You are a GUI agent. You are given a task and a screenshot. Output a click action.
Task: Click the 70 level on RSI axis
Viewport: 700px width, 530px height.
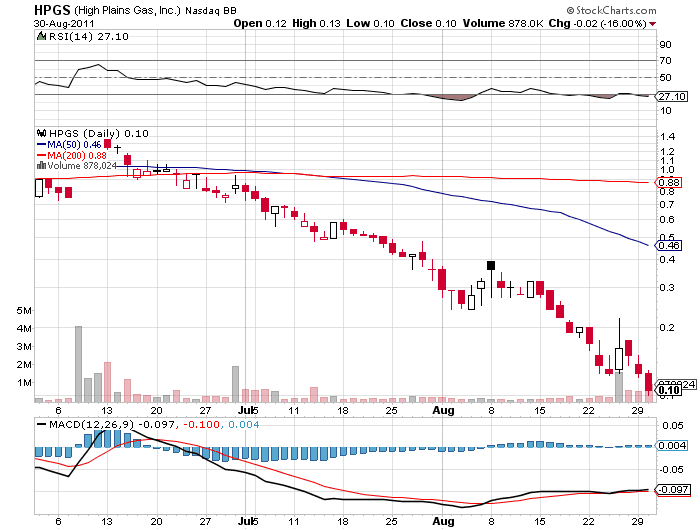pos(665,60)
